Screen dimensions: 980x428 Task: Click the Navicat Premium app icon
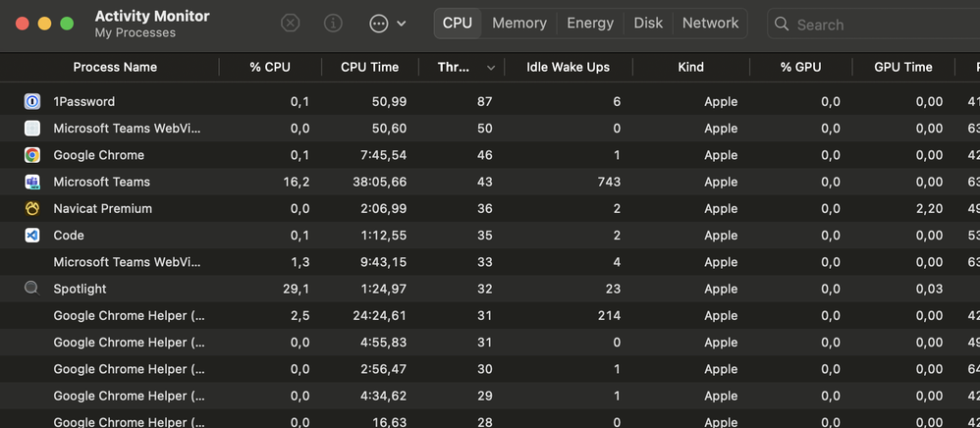[x=31, y=209]
